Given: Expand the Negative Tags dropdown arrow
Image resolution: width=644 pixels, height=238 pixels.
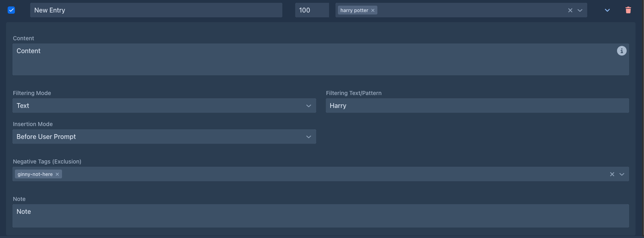Looking at the screenshot, I should 622,174.
